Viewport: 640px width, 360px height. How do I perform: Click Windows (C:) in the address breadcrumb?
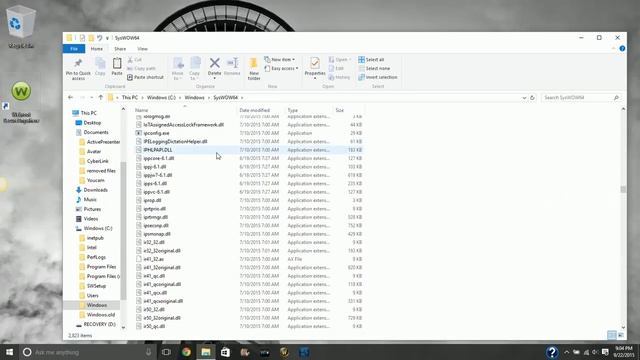pos(161,98)
